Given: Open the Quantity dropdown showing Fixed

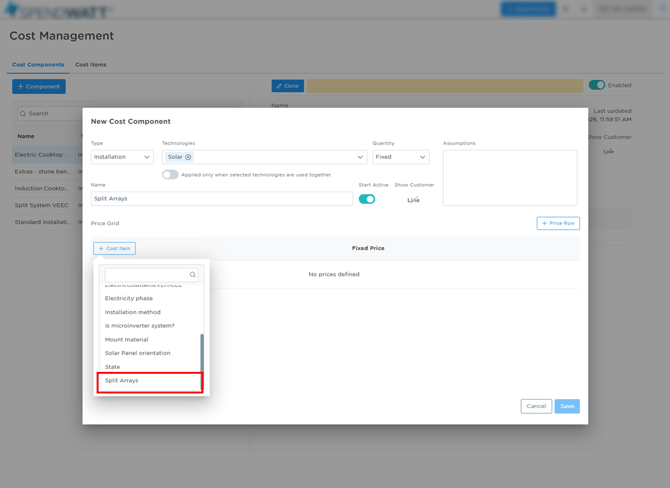Looking at the screenshot, I should tap(400, 157).
